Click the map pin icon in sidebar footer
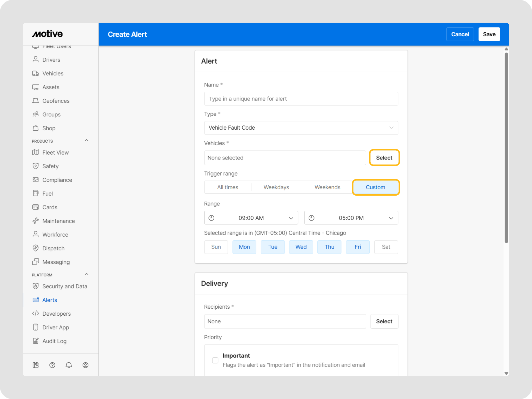 tap(36, 365)
